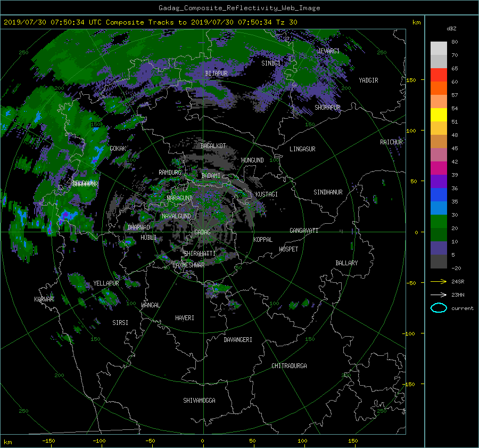Viewport: 479px width, 448px height.
Task: Click the KARWAR city label
Action: click(44, 299)
